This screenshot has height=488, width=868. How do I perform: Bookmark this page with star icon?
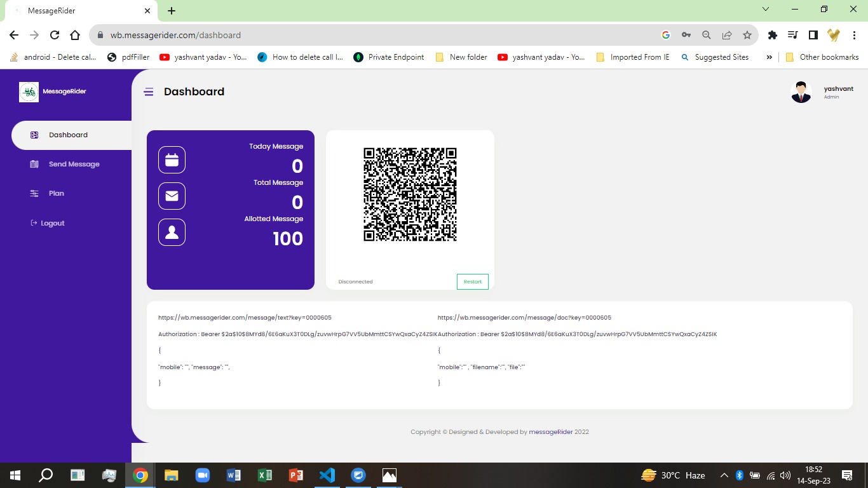coord(747,35)
